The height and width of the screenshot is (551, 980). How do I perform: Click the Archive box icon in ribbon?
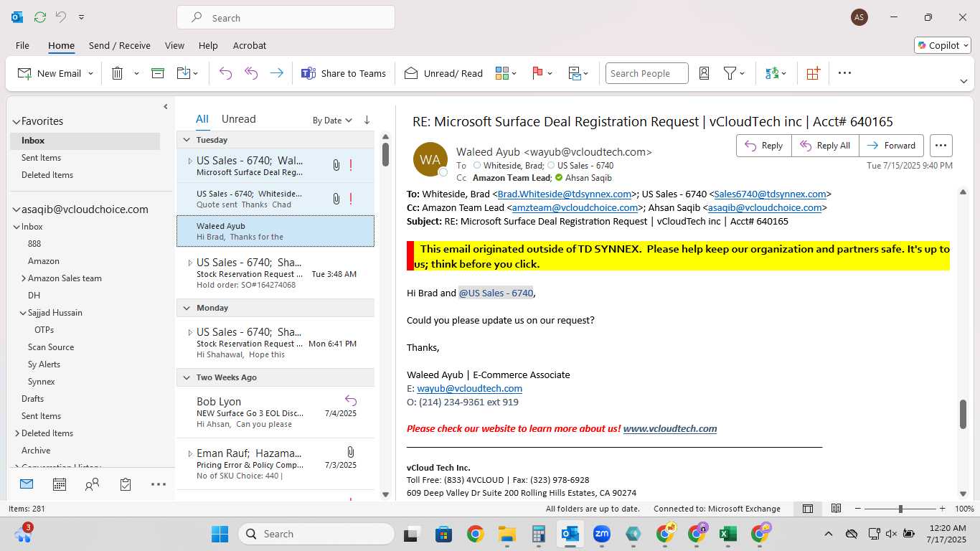click(158, 73)
